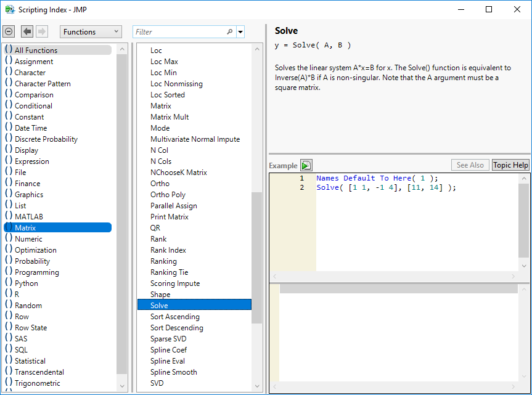Click the SQL category parentheses icon
The width and height of the screenshot is (532, 395).
(x=9, y=349)
